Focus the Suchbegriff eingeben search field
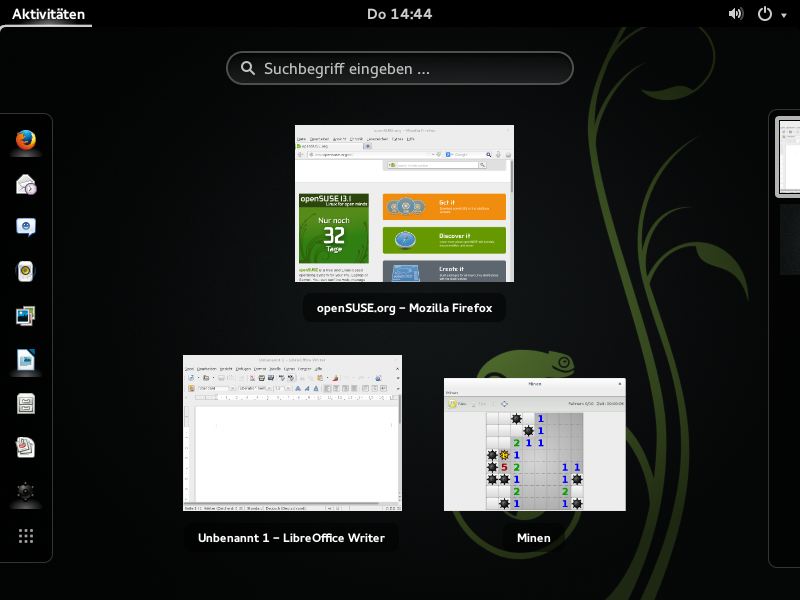 400,68
